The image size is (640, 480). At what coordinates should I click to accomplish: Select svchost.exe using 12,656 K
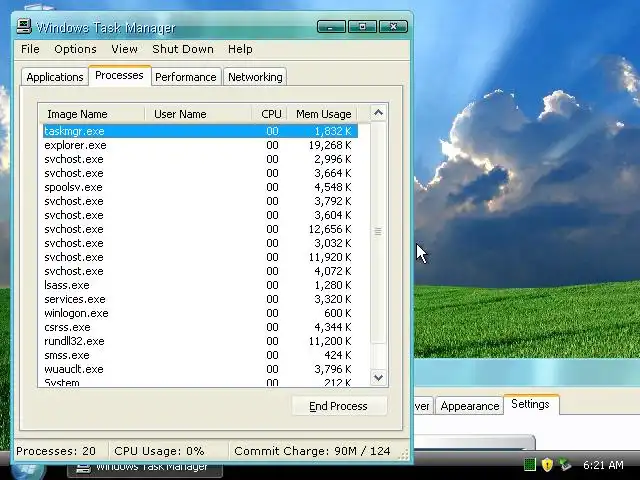[200, 229]
